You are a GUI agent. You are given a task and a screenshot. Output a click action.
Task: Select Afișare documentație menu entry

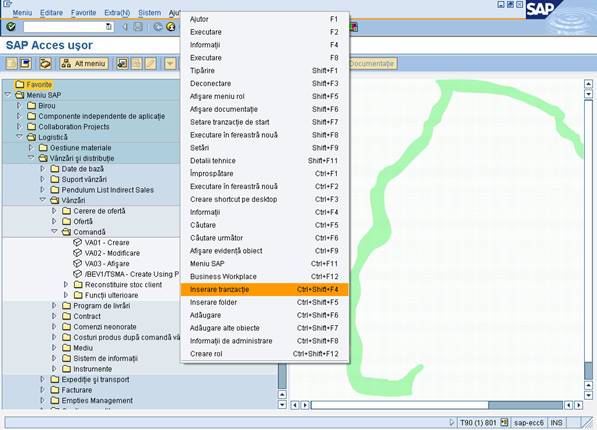pyautogui.click(x=264, y=109)
